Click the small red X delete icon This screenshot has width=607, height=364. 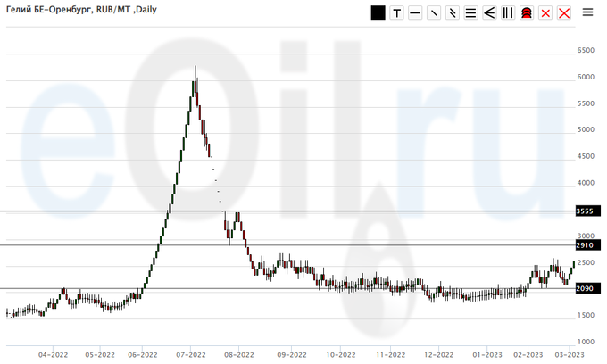(545, 12)
